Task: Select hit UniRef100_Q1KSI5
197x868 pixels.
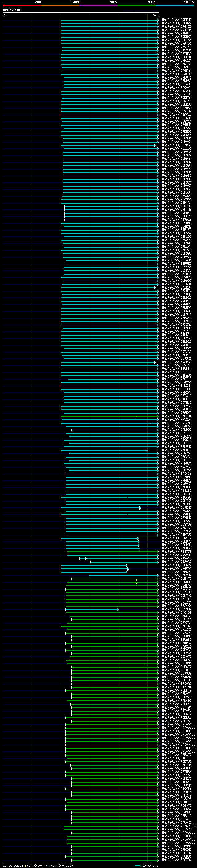Action: [x=177, y=67]
